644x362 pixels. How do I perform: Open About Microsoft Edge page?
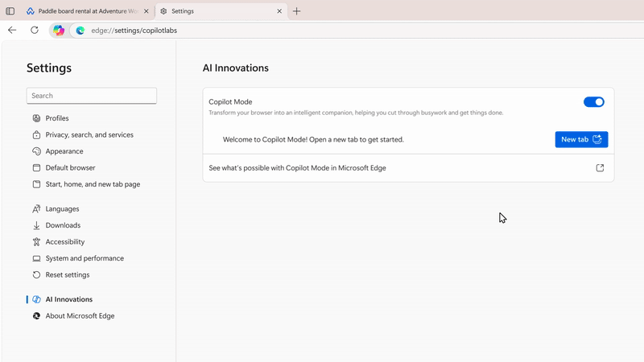coord(80,316)
